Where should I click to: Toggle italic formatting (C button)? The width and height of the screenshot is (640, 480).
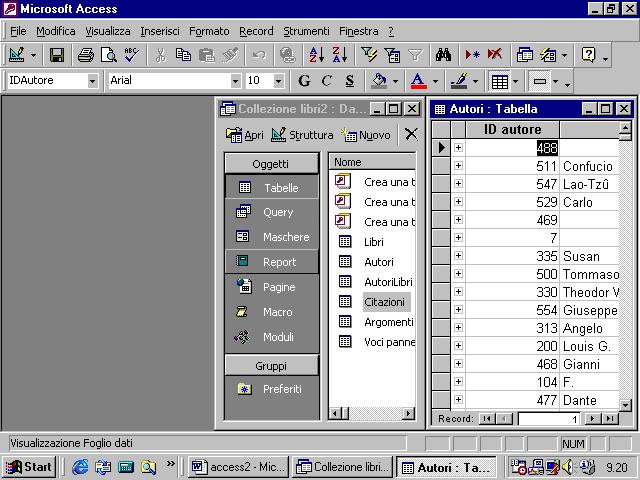pyautogui.click(x=327, y=81)
